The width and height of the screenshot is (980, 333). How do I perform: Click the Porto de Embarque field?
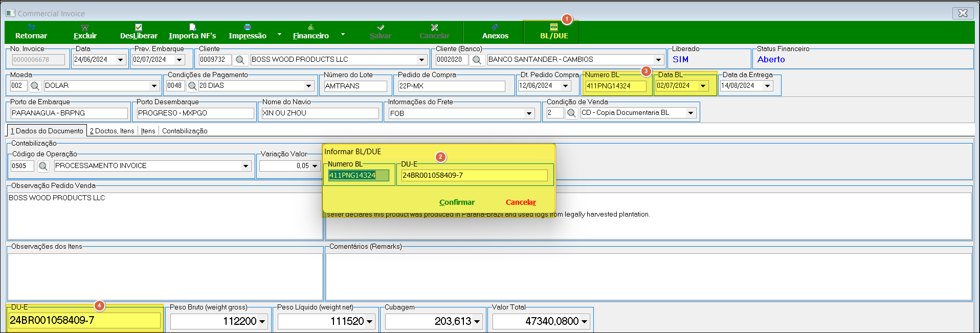[x=69, y=113]
